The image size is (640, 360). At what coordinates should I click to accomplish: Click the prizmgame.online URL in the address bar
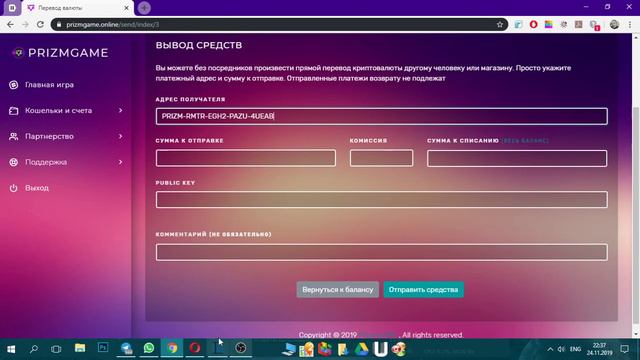113,24
